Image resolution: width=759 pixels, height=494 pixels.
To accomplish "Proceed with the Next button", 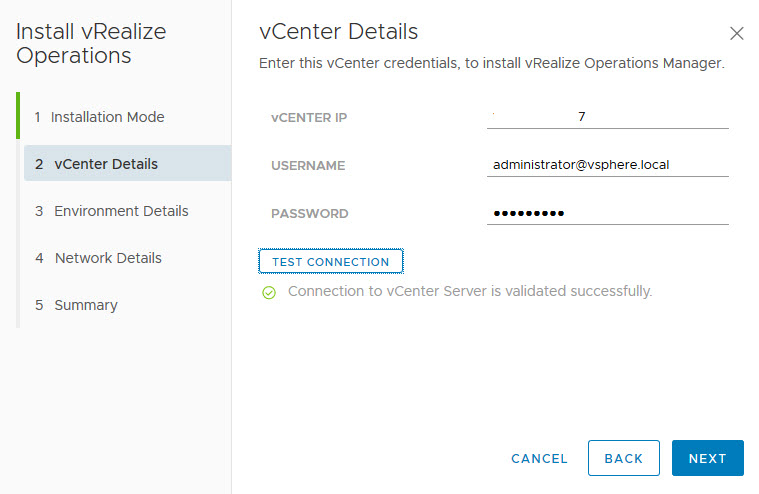I will tap(707, 459).
